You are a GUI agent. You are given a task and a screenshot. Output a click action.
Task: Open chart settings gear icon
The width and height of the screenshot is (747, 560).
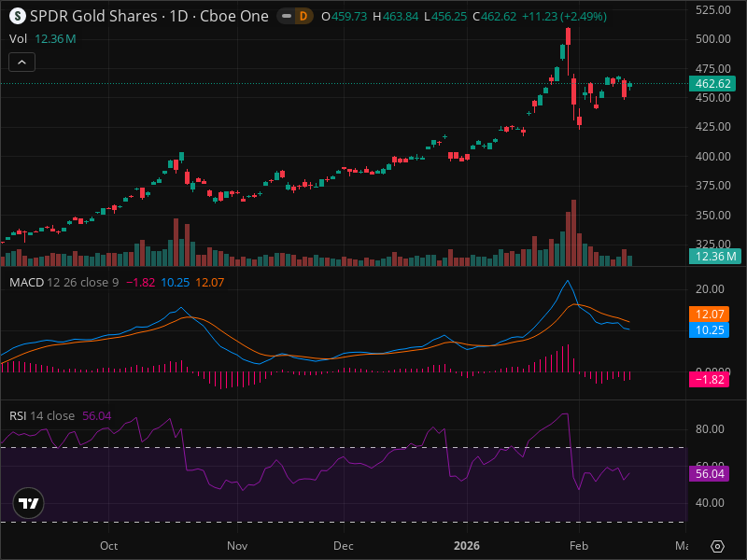[x=717, y=546]
